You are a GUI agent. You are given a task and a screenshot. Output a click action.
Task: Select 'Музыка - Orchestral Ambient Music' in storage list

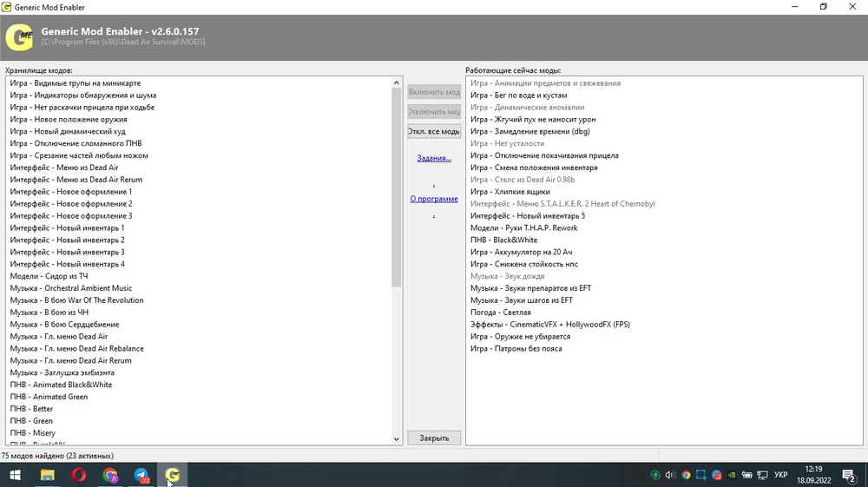coord(71,288)
